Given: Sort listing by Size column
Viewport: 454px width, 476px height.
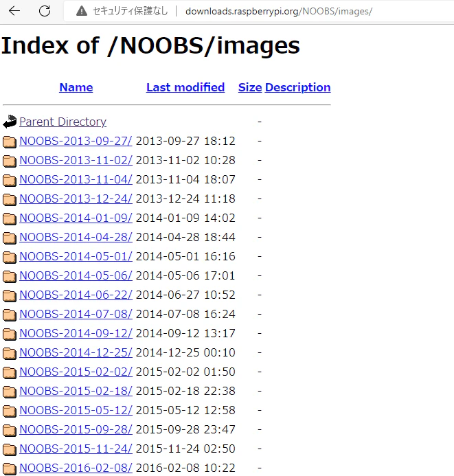Looking at the screenshot, I should coord(250,87).
